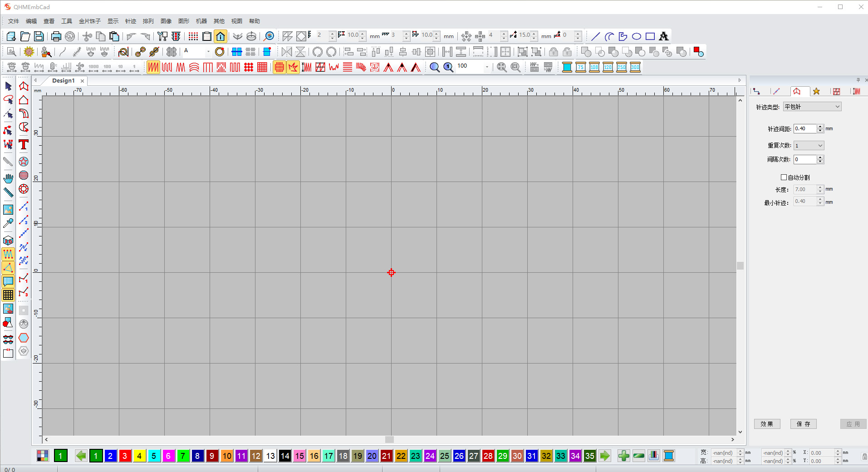The image size is (868, 472).
Task: Click the 针迹间距 value field
Action: click(x=805, y=129)
